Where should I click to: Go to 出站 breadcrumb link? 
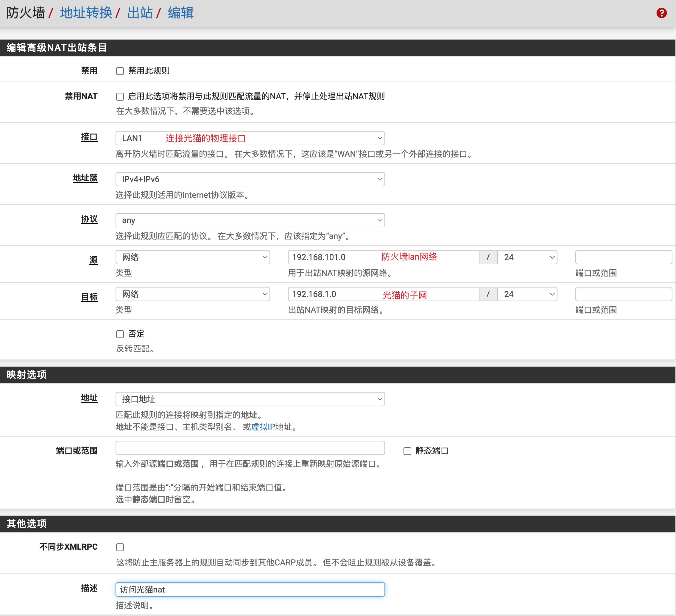point(140,13)
